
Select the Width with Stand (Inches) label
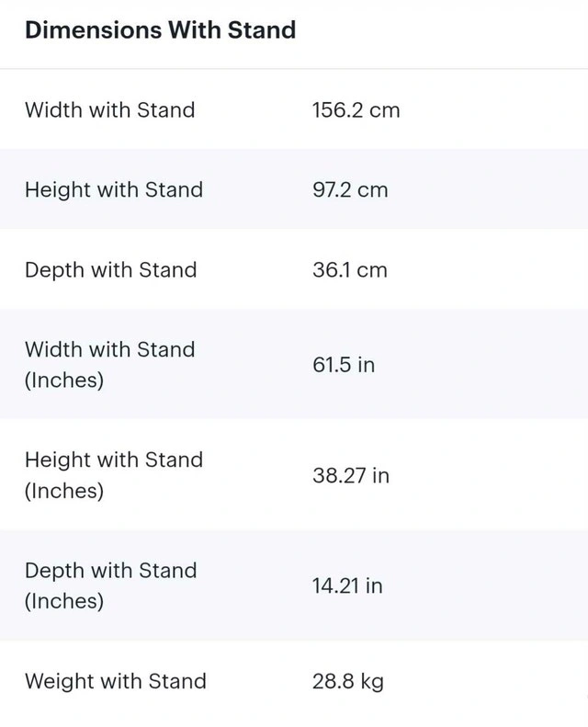[x=109, y=365]
